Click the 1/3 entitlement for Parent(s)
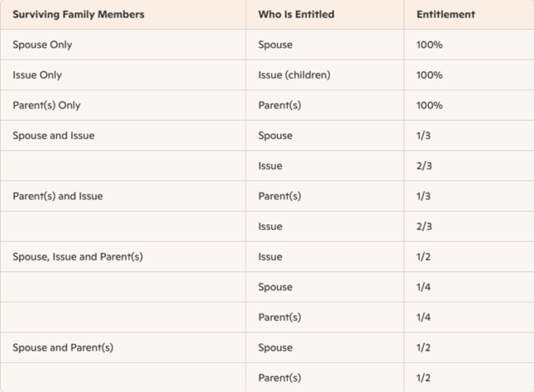This screenshot has width=534, height=392. click(x=423, y=196)
